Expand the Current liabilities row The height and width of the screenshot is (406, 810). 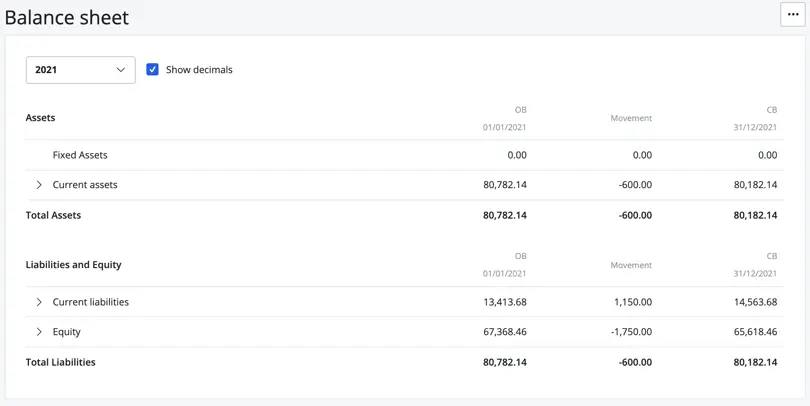coord(39,302)
